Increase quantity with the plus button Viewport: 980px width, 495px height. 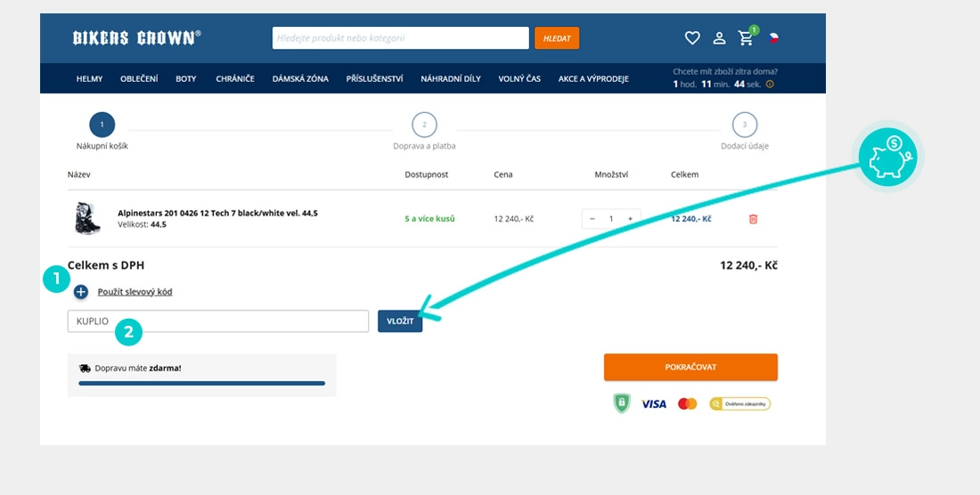630,218
